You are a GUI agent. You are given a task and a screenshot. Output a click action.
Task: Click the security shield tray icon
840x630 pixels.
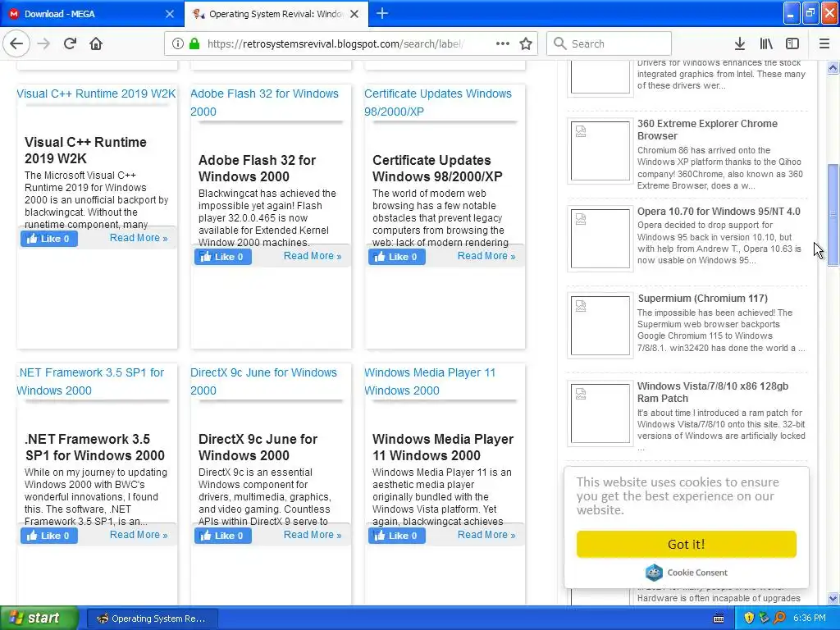coord(749,619)
